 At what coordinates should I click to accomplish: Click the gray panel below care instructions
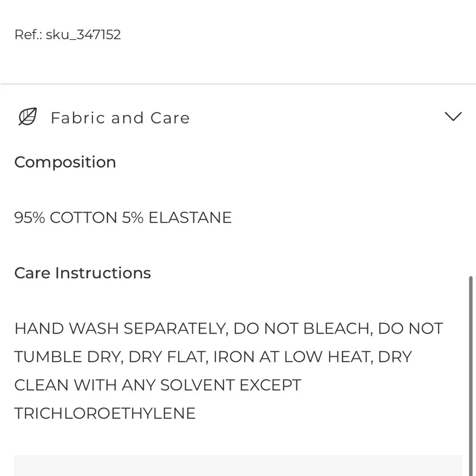coord(238,466)
